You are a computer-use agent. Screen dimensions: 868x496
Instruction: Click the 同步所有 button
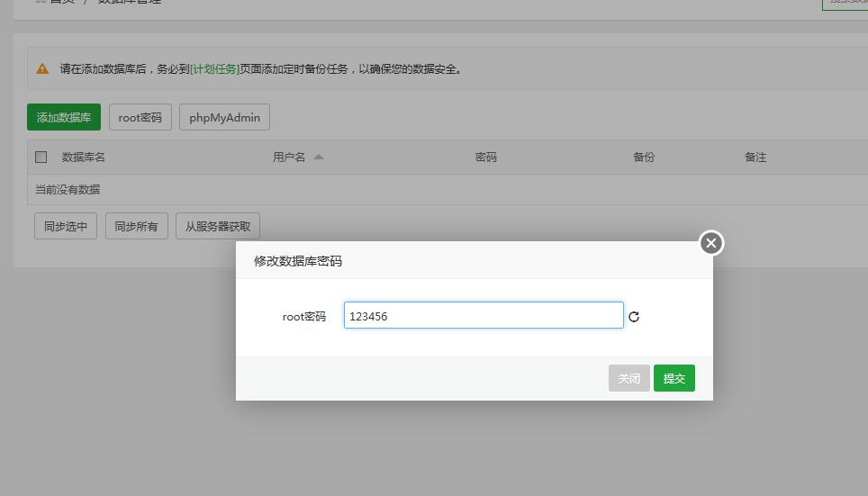coord(136,226)
